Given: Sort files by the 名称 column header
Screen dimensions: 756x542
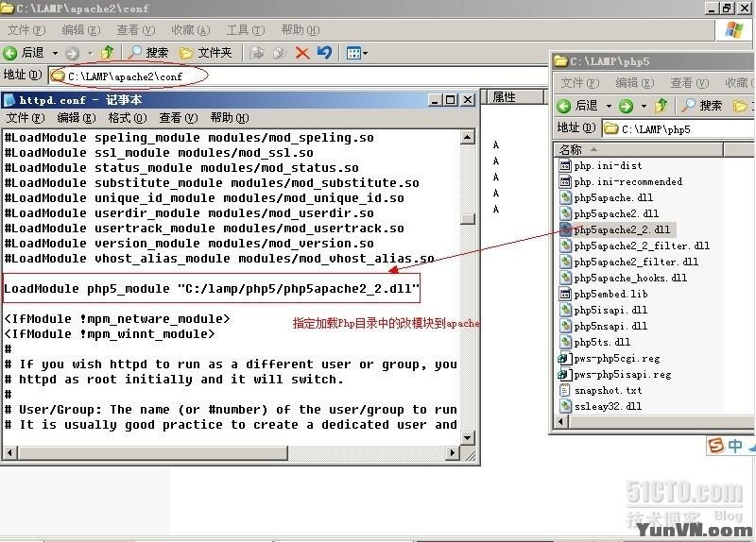Looking at the screenshot, I should tap(639, 149).
